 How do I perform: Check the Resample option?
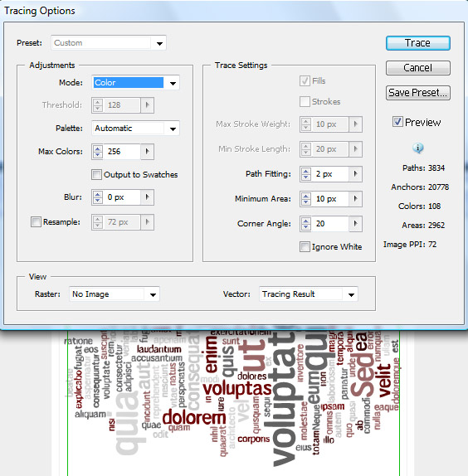click(x=36, y=222)
